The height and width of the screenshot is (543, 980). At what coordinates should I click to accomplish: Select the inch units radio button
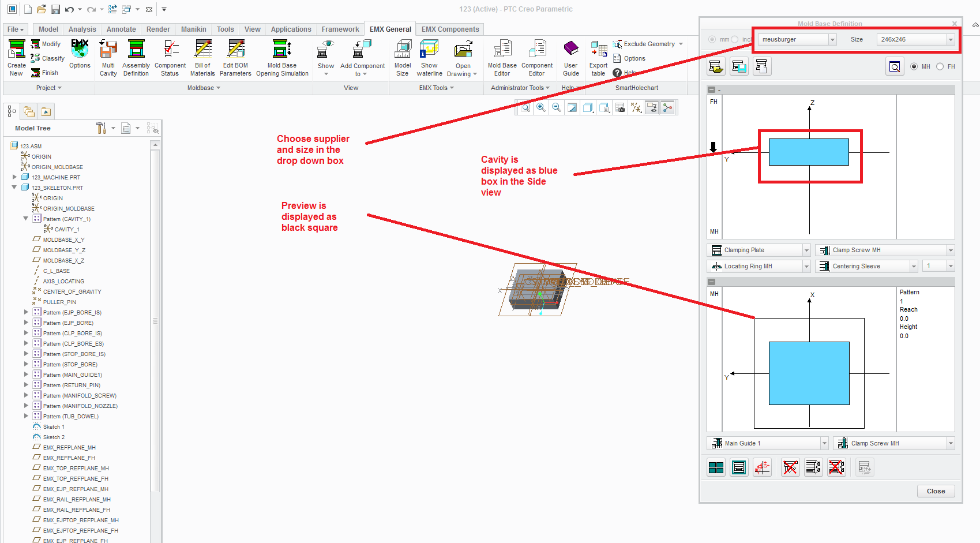pyautogui.click(x=734, y=39)
